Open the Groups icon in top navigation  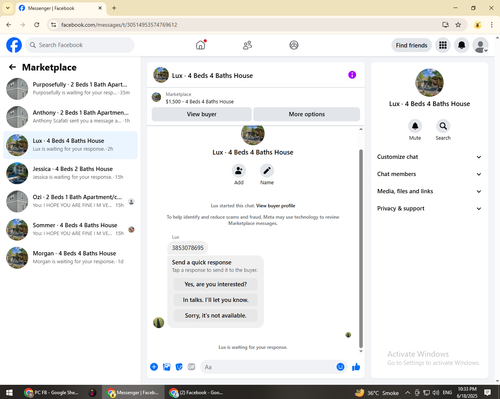[x=294, y=45]
